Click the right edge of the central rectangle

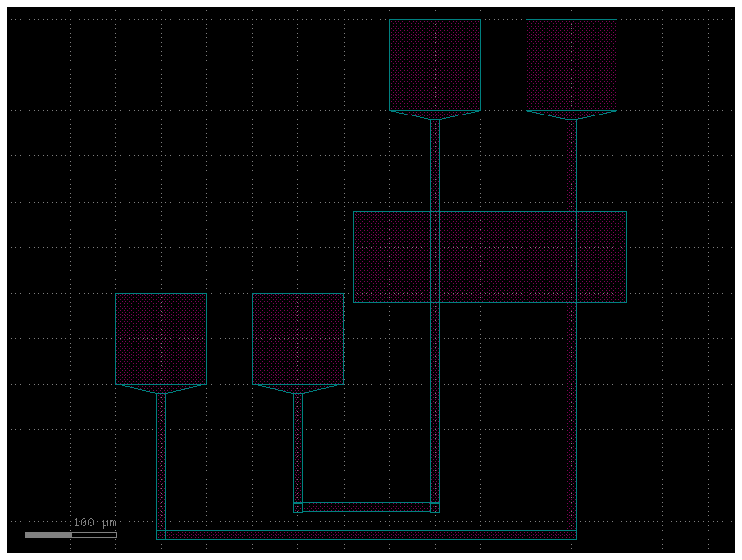point(627,257)
